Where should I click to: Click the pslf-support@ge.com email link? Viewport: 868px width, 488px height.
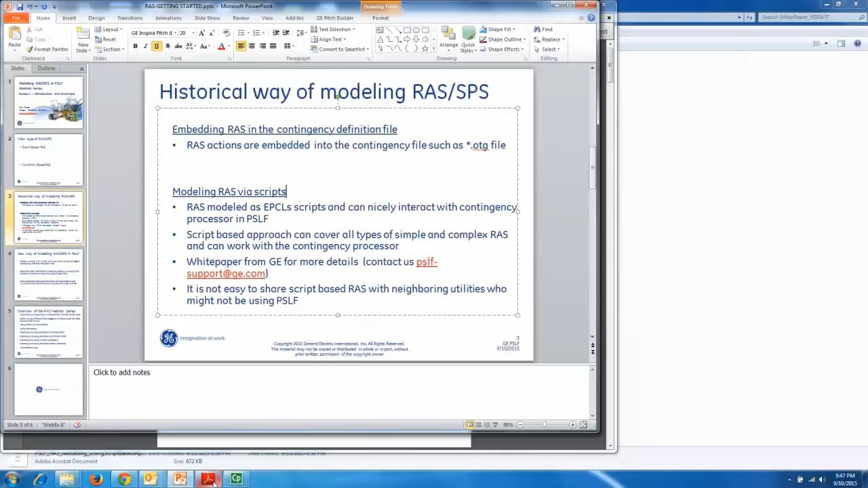312,268
